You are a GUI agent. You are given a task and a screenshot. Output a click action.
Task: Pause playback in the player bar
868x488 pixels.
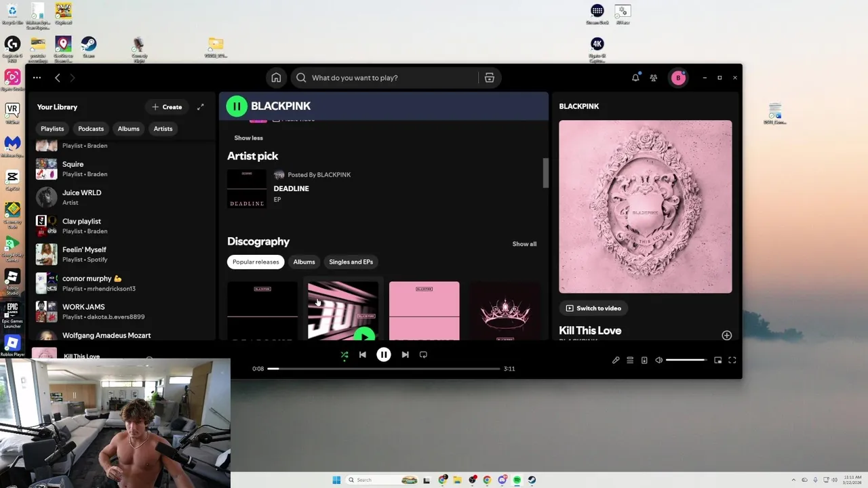pos(384,354)
